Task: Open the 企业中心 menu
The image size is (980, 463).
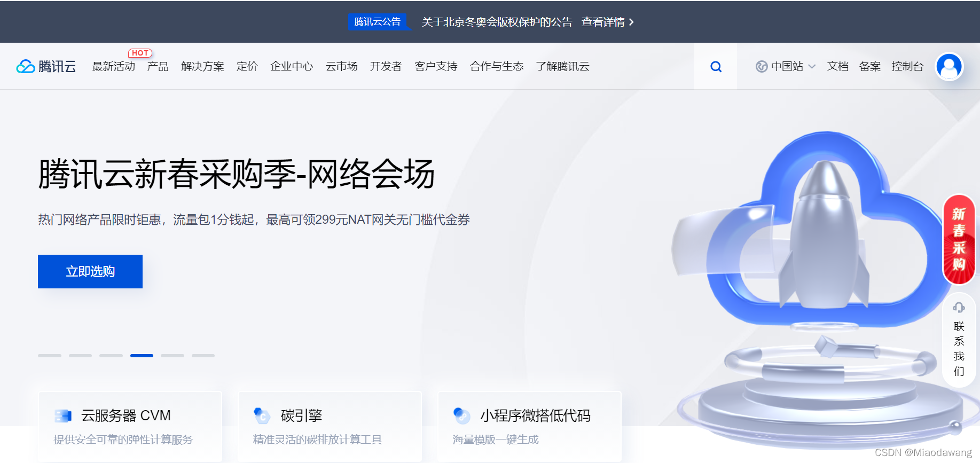Action: click(292, 66)
